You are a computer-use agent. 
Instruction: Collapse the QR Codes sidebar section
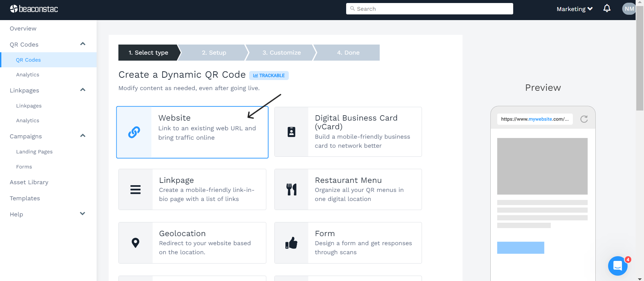(83, 44)
